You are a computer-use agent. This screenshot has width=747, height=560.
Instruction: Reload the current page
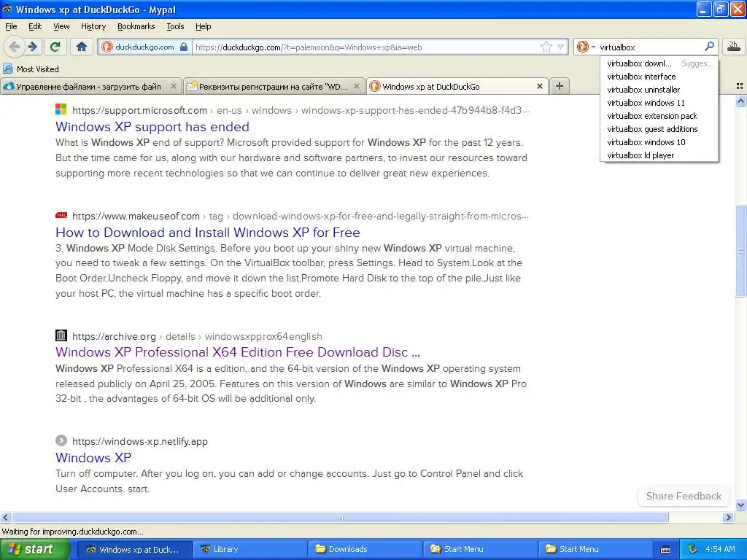click(55, 47)
